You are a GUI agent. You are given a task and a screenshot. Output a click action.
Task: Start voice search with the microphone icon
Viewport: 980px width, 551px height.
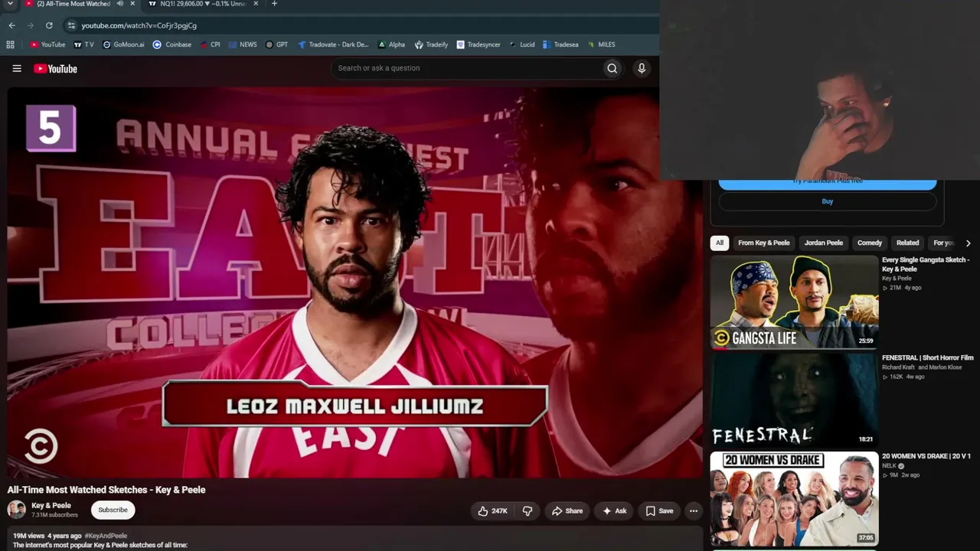pos(642,68)
